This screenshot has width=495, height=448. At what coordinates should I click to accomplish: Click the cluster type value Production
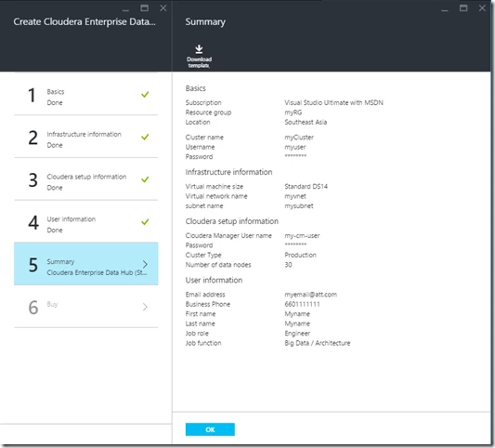click(x=300, y=255)
